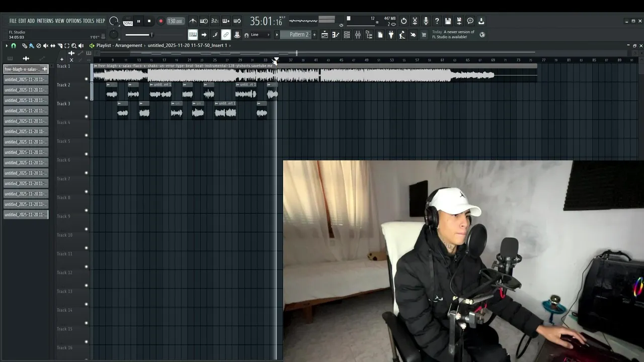Select the playlist zoom magnifier tool
The height and width of the screenshot is (362, 644).
point(74,46)
